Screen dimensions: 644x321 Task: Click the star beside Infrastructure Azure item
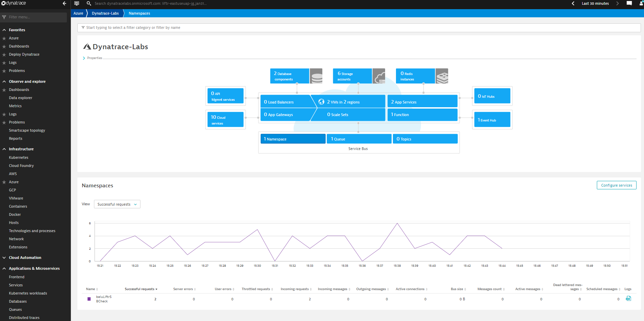pos(4,182)
